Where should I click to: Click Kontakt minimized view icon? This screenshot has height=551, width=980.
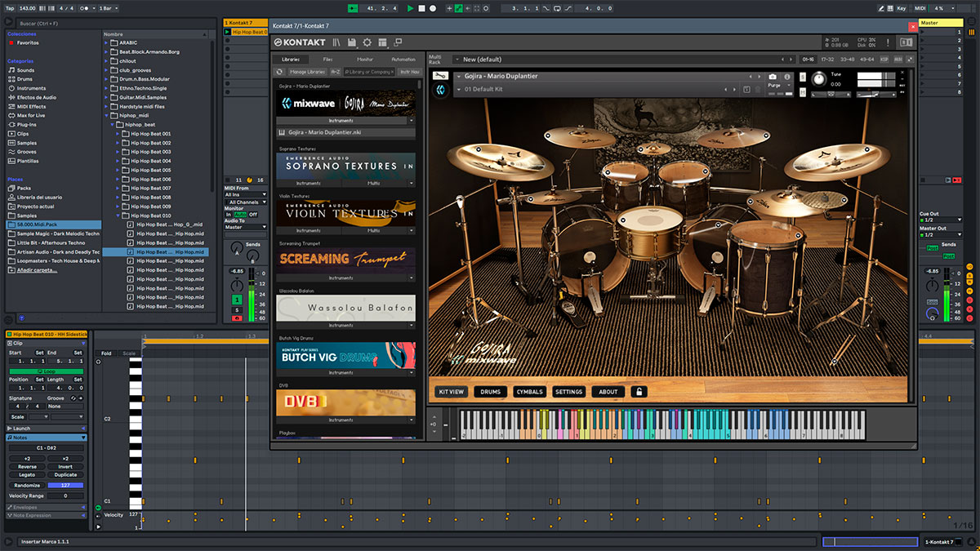(x=398, y=42)
